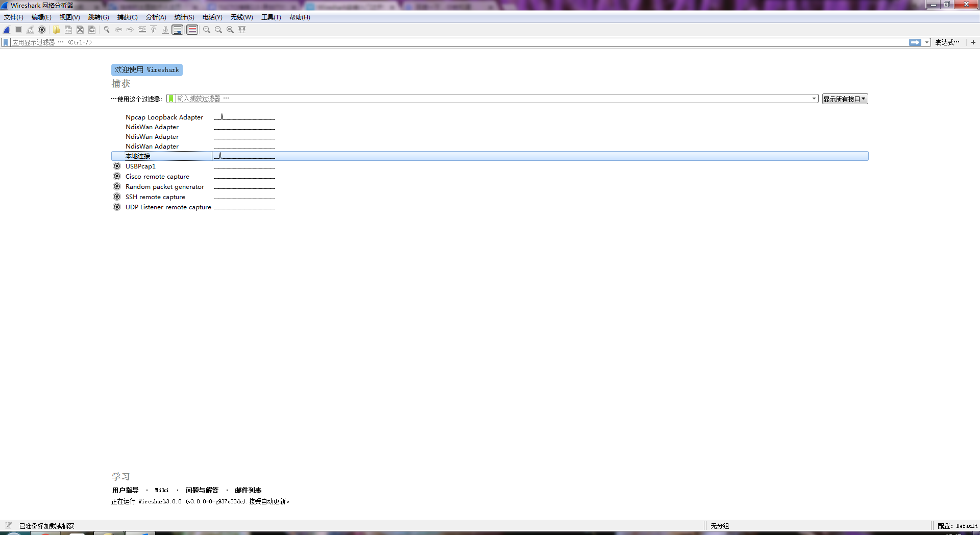The image size is (980, 535).
Task: Open the USBPcap1 interface settings gear
Action: (117, 166)
